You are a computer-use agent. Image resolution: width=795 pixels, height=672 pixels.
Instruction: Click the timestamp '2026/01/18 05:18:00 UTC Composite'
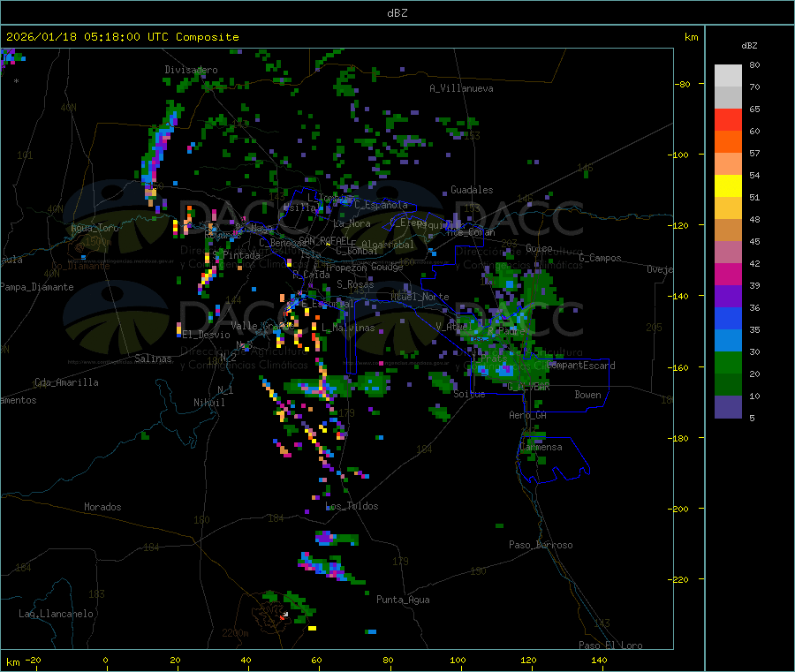(122, 37)
